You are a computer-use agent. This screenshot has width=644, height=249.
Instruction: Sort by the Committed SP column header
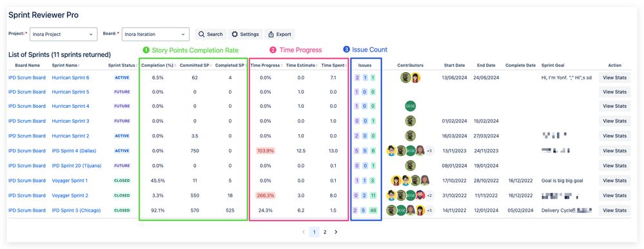pyautogui.click(x=195, y=65)
